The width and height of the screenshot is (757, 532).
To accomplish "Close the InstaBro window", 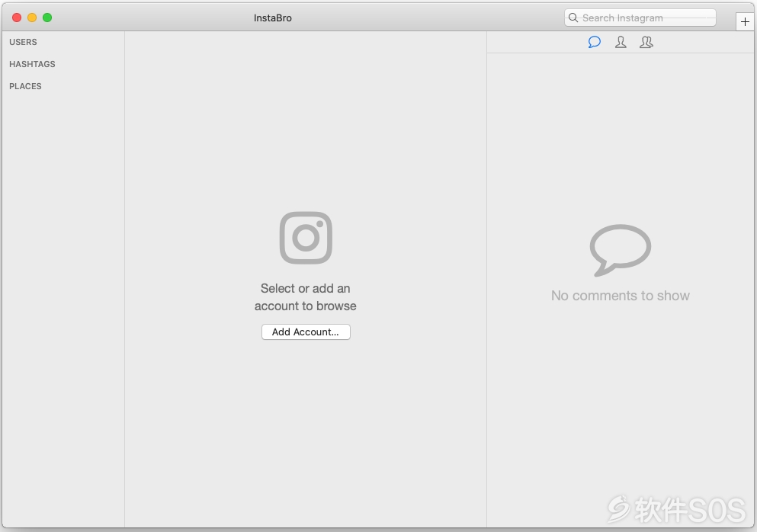I will (x=17, y=18).
